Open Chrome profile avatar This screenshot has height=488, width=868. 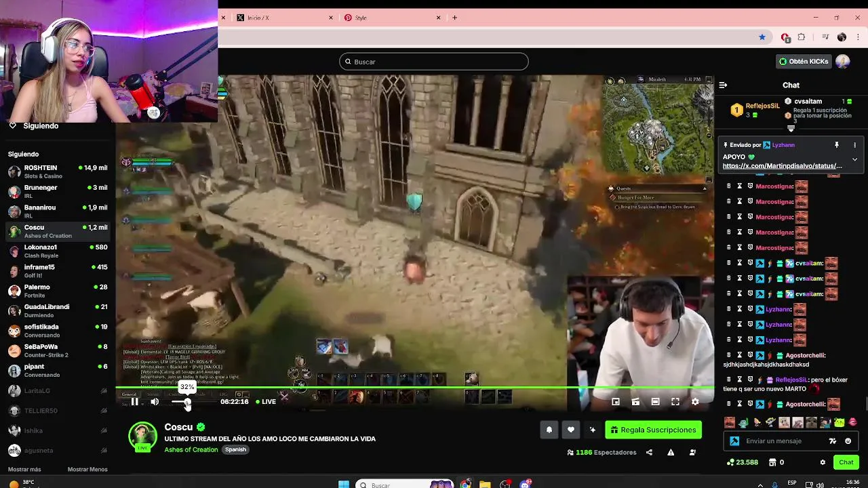pyautogui.click(x=842, y=37)
